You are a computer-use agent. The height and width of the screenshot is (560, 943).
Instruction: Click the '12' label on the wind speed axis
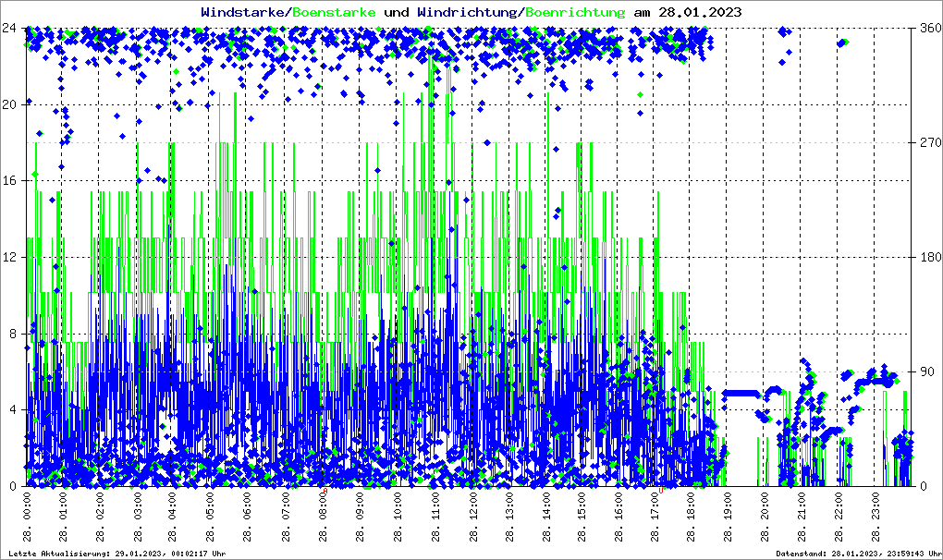(9, 257)
